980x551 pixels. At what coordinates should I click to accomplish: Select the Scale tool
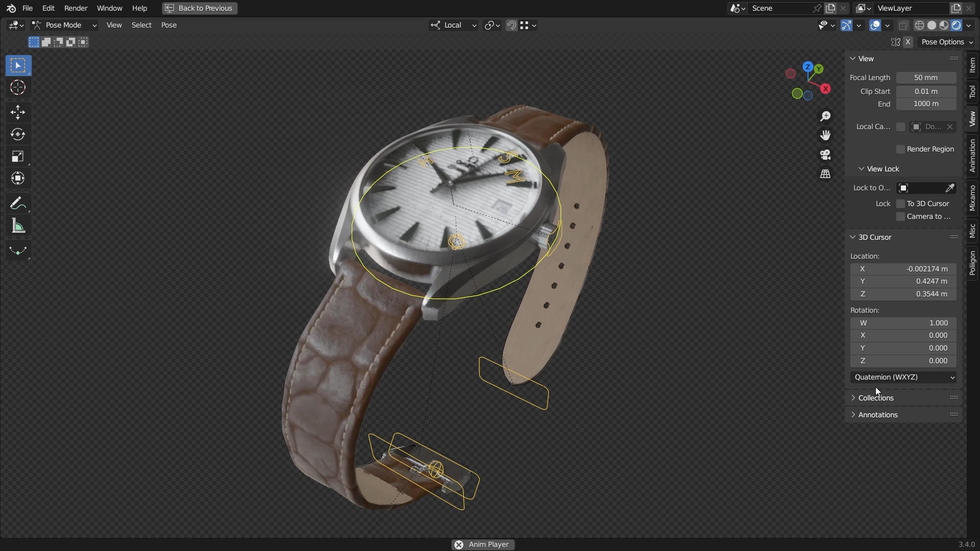click(x=18, y=157)
